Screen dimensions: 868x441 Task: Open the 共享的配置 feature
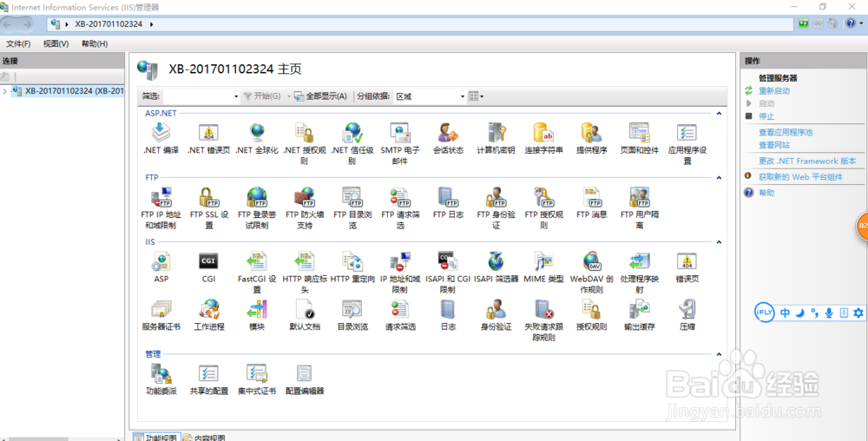[208, 379]
